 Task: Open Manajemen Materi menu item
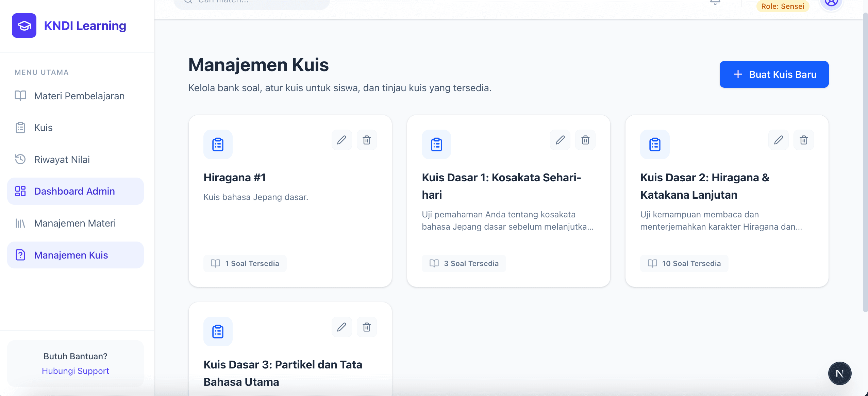76,223
